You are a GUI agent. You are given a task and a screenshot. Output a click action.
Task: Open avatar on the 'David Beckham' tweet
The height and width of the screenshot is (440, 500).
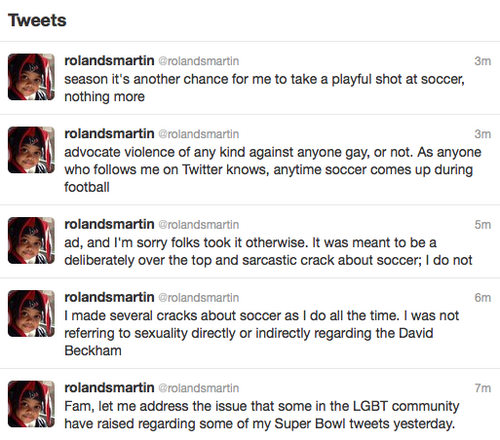click(x=31, y=313)
